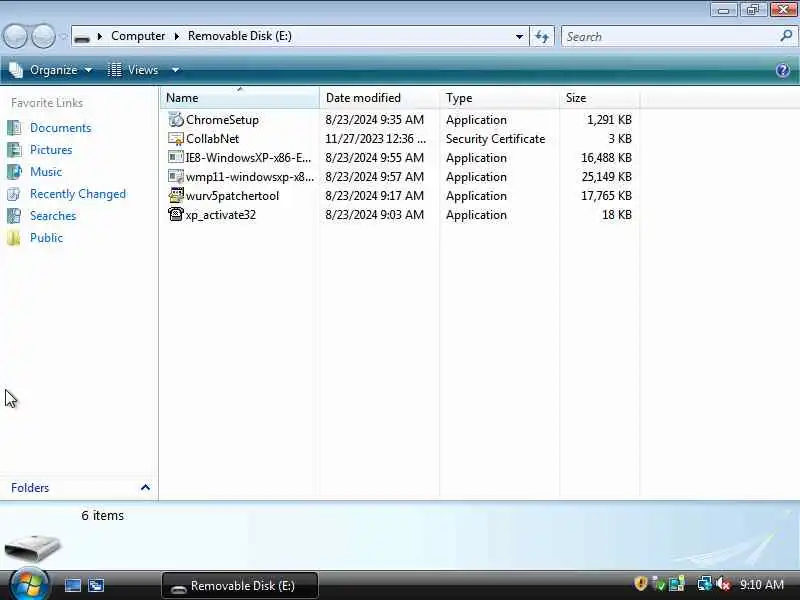The height and width of the screenshot is (600, 800).
Task: Click the ChromeSetup file name
Action: pyautogui.click(x=222, y=120)
